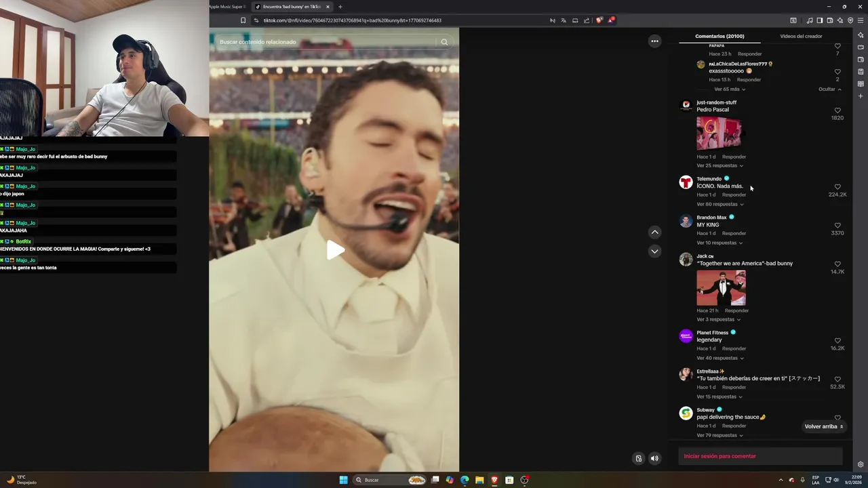
Task: Expand 'Ver 80 respuestas' under Telemundo
Action: coord(720,204)
